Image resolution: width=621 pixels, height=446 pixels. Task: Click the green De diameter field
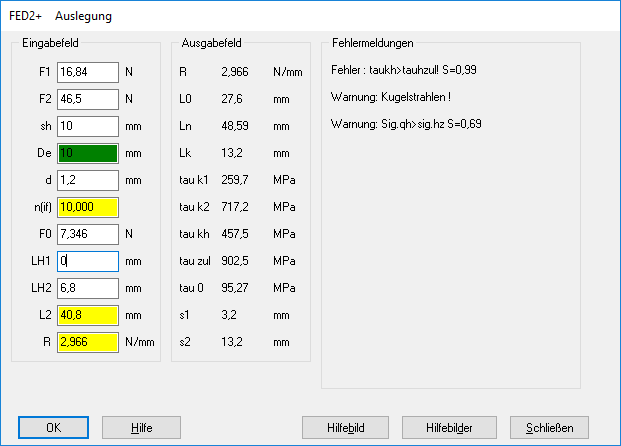click(x=88, y=153)
